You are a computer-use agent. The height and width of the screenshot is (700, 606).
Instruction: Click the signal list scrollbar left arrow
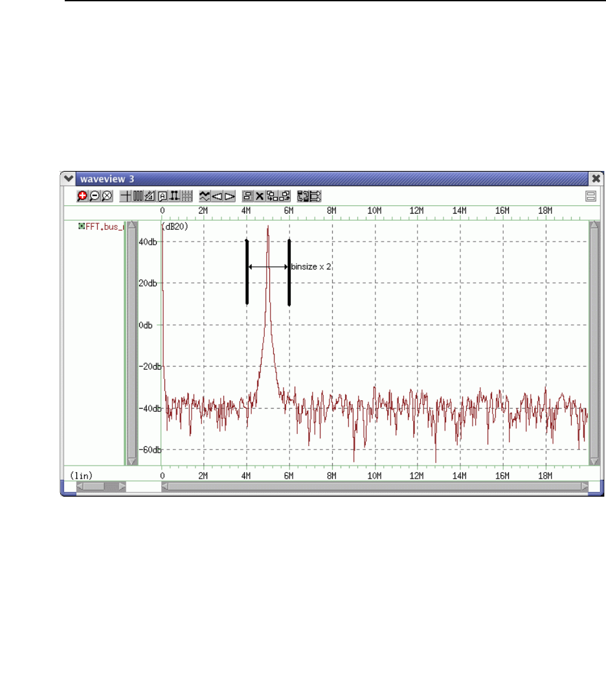tap(80, 486)
